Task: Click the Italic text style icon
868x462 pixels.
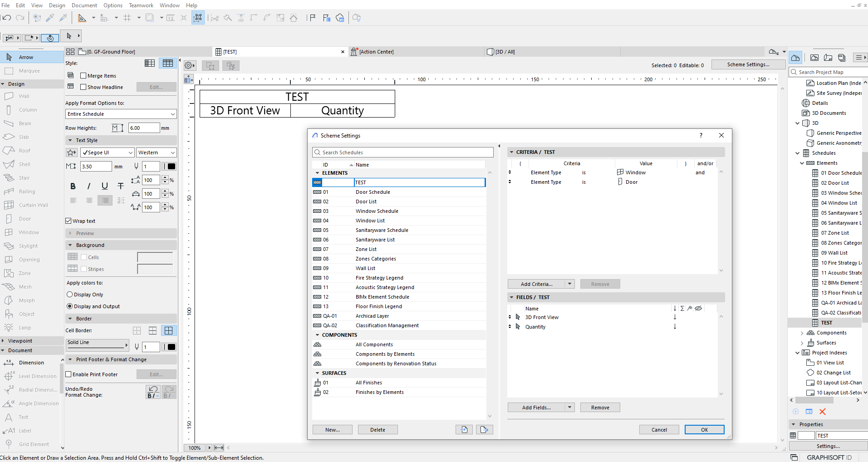Action: pyautogui.click(x=89, y=186)
